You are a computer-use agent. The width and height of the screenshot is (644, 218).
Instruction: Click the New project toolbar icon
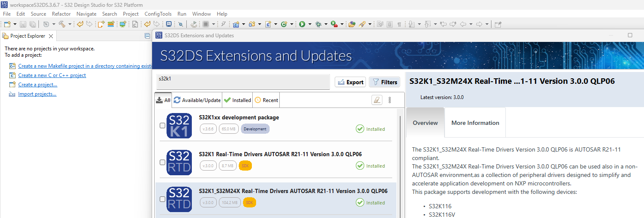tap(7, 24)
